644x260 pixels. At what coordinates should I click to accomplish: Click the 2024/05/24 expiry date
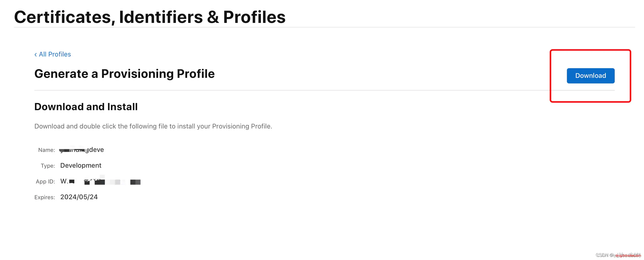coord(79,197)
